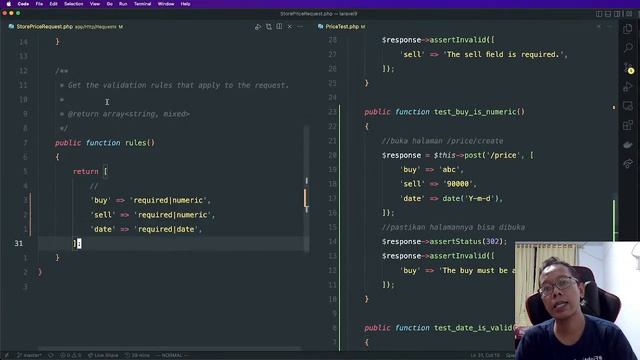The height and width of the screenshot is (360, 640).
Task: Click '//pastikan halamannya bisa dibuka' comment
Action: tap(453, 227)
